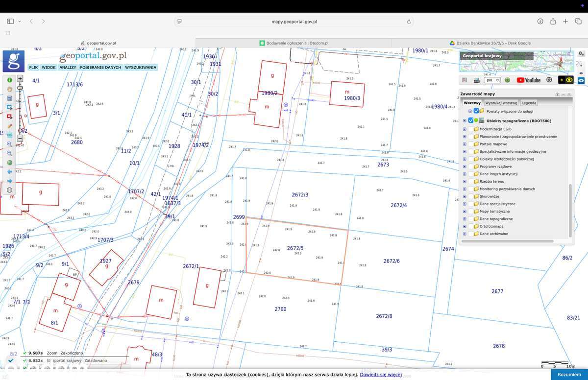The height and width of the screenshot is (380, 588).
Task: Select the pan hand tool
Action: (10, 89)
